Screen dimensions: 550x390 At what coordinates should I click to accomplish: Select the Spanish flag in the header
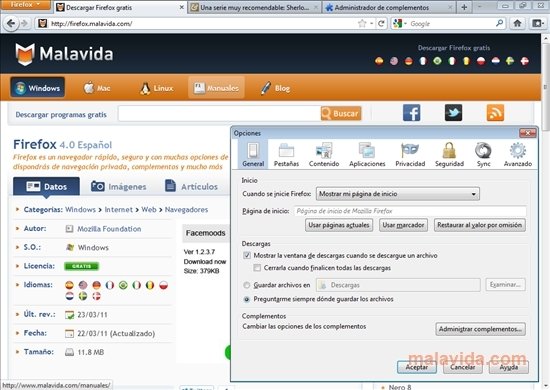[x=379, y=61]
